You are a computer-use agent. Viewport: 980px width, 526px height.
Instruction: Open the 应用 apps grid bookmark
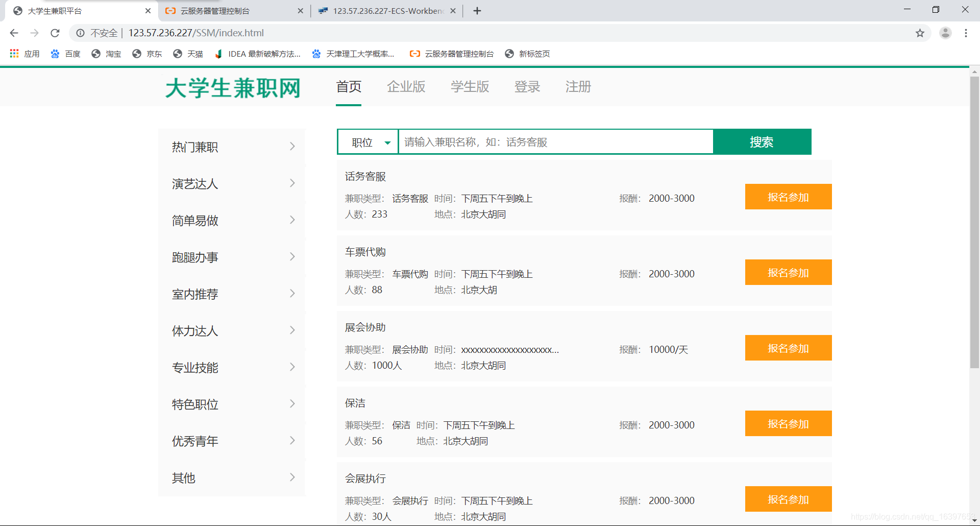pos(24,54)
